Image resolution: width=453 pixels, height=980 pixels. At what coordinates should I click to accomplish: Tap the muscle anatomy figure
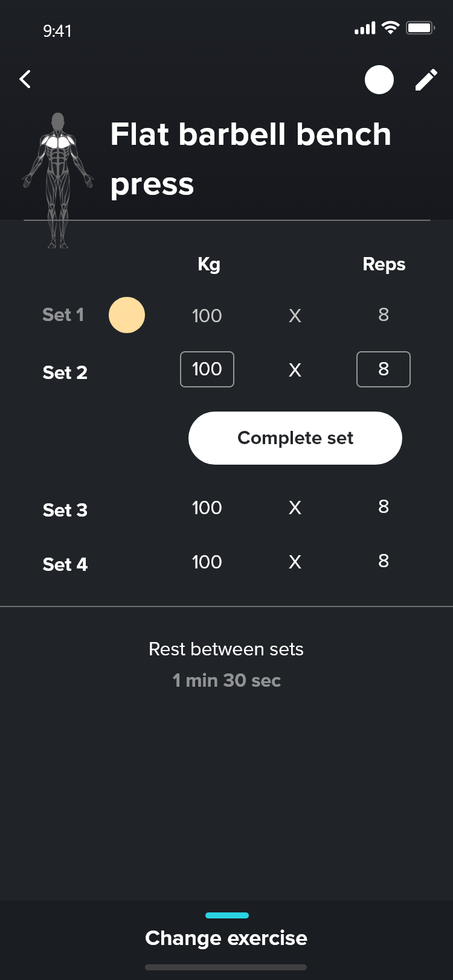(x=58, y=180)
